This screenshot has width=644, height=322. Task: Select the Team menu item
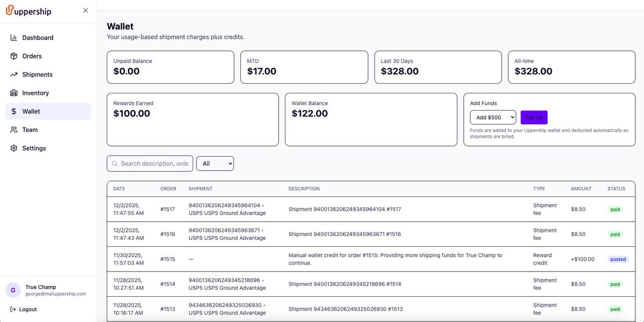click(48, 130)
